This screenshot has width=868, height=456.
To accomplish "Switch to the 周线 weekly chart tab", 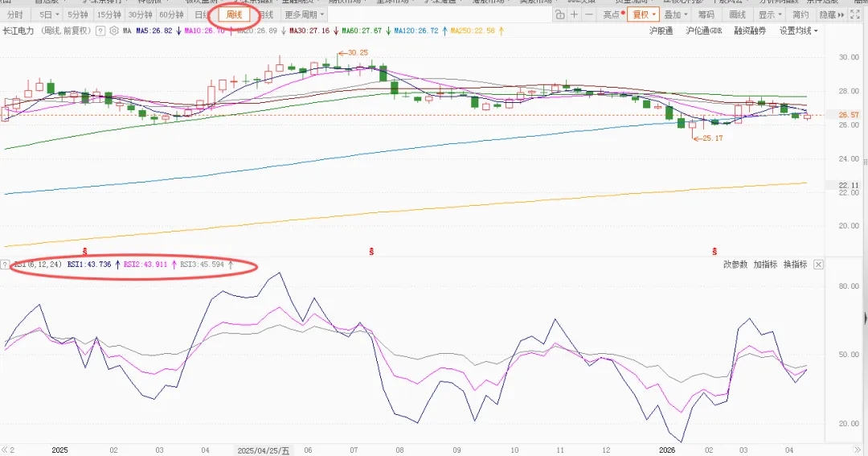I will [x=234, y=15].
